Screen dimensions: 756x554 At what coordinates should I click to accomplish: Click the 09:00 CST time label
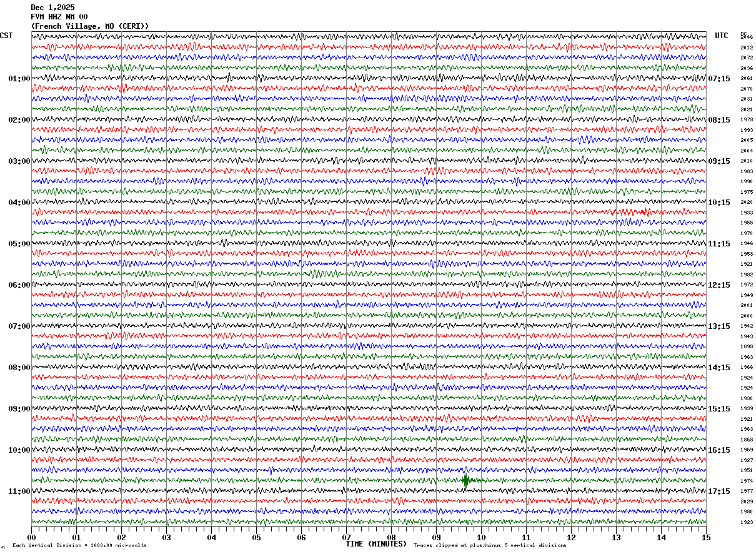[19, 409]
